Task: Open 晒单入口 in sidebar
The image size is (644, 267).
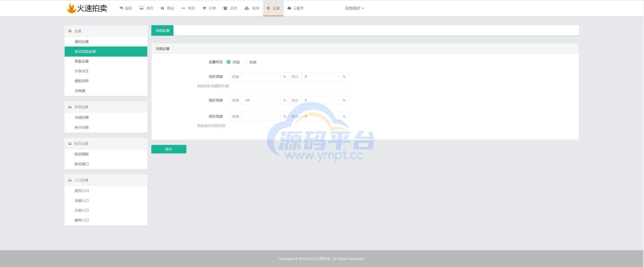Action: (106, 220)
